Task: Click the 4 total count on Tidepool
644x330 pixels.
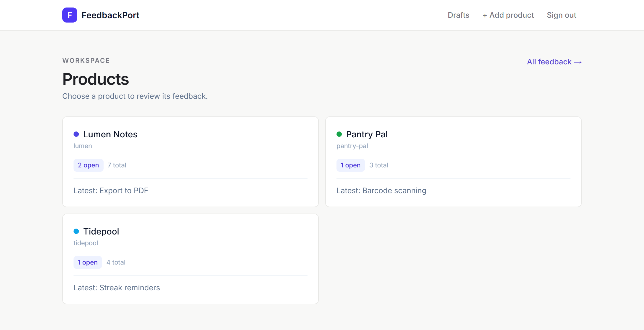Action: 116,262
